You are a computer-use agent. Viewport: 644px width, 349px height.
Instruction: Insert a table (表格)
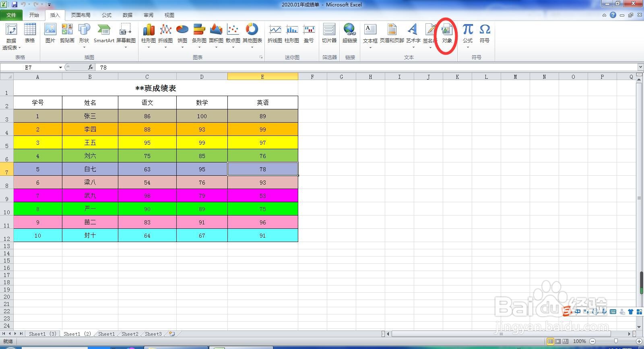click(30, 33)
